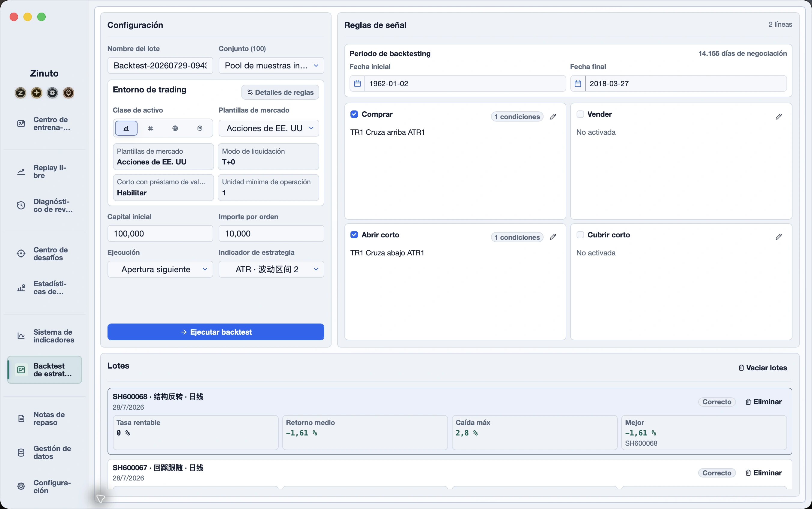Go to Diagnóstico de revisión page
The image size is (812, 509).
[x=44, y=205]
